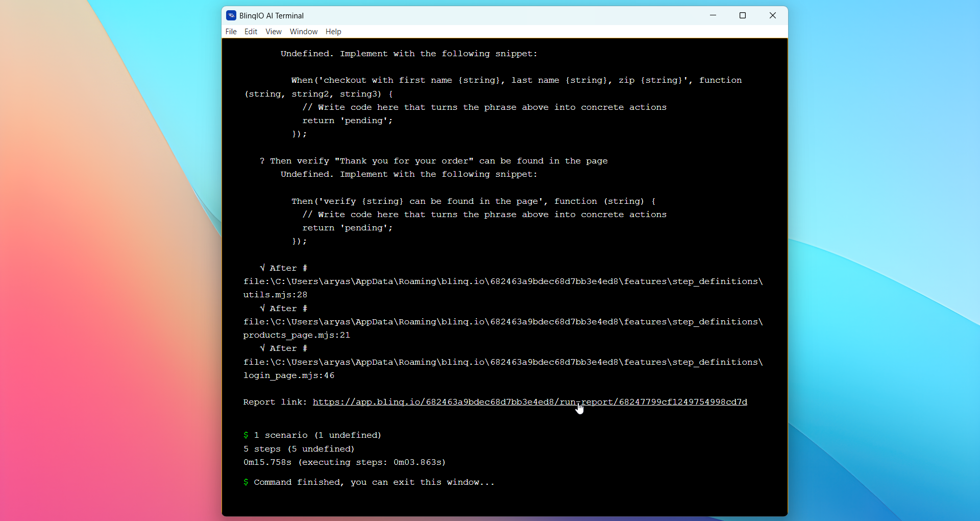Click the BlinqIO AI Terminal app icon

click(x=231, y=15)
